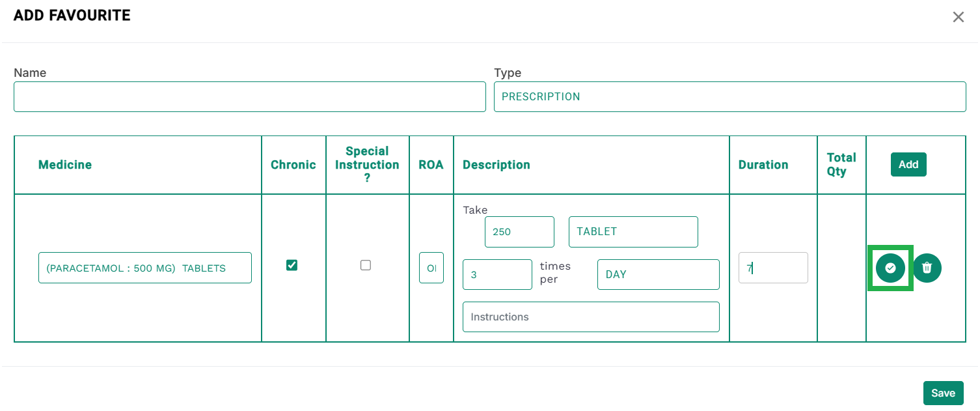Save the favourite
Viewport: 980px width, 411px height.
click(x=943, y=393)
